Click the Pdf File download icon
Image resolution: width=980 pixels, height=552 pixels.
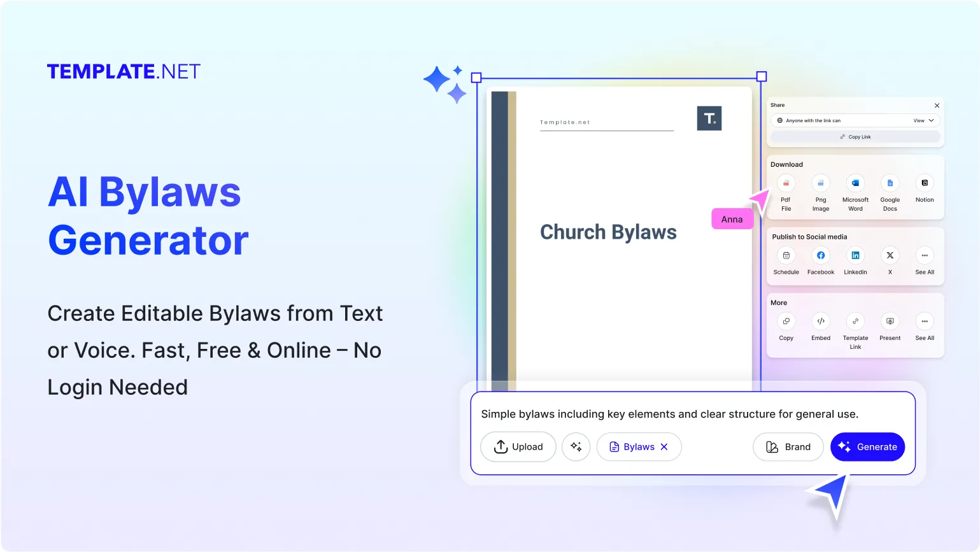pyautogui.click(x=786, y=183)
